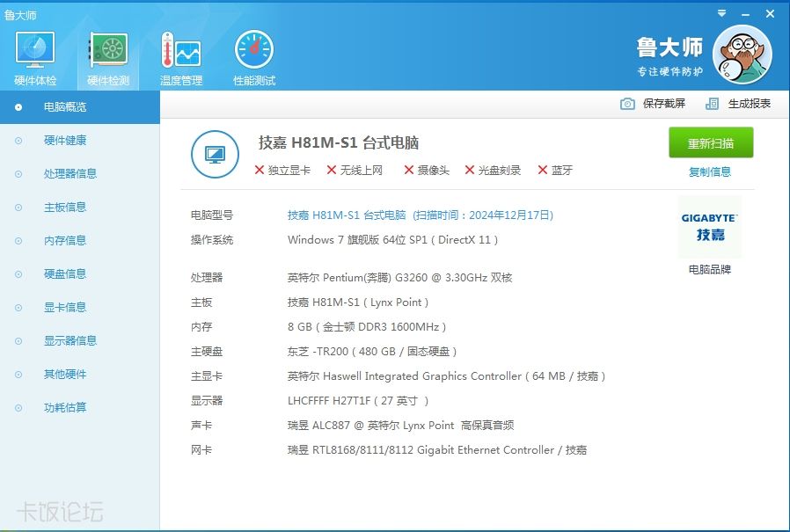Click the Haswell Integrated Graphics Controller value

(446, 376)
